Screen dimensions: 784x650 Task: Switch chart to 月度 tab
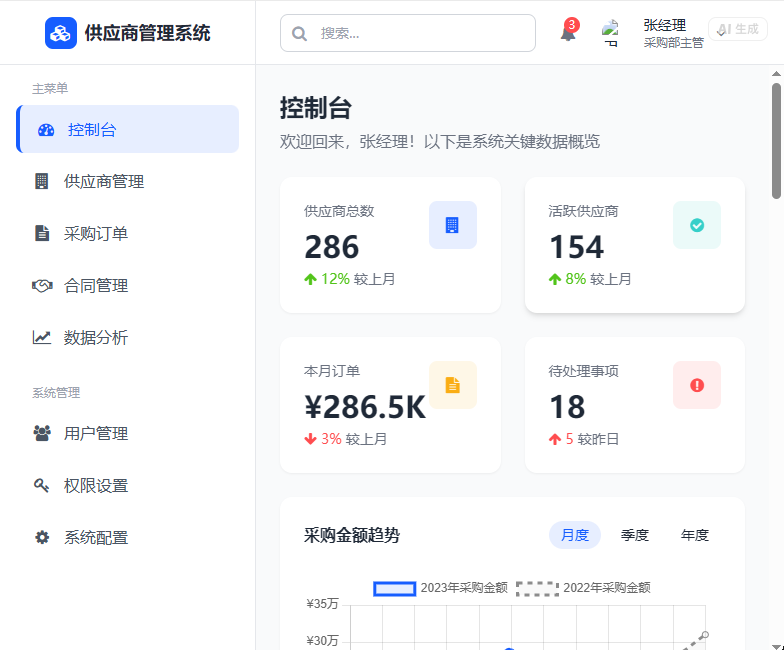pos(575,535)
